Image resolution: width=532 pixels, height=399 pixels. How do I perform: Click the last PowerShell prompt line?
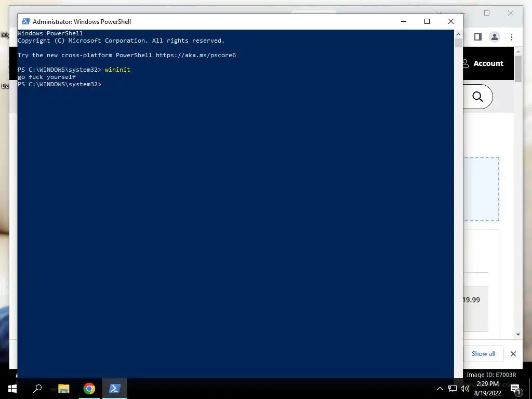pos(60,84)
